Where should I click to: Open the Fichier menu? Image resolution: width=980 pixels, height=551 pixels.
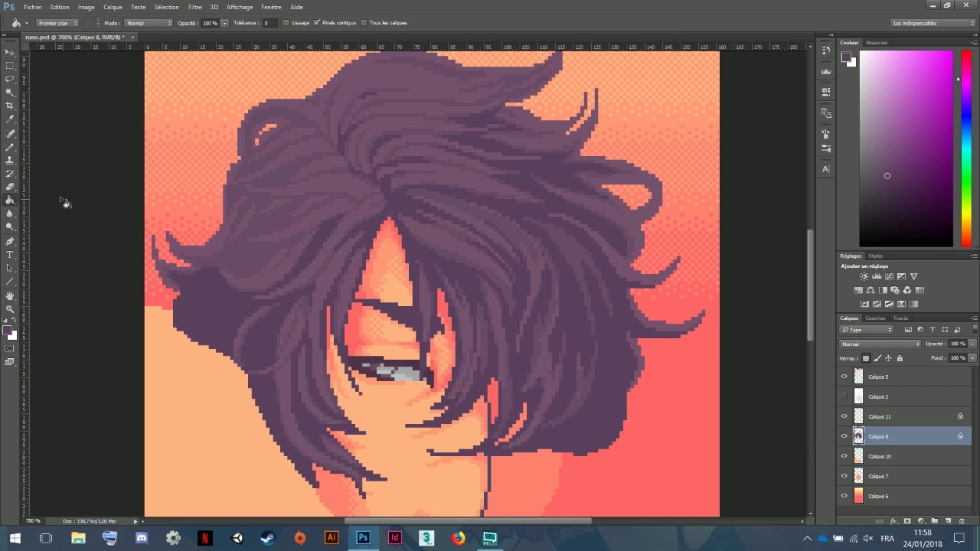point(33,7)
